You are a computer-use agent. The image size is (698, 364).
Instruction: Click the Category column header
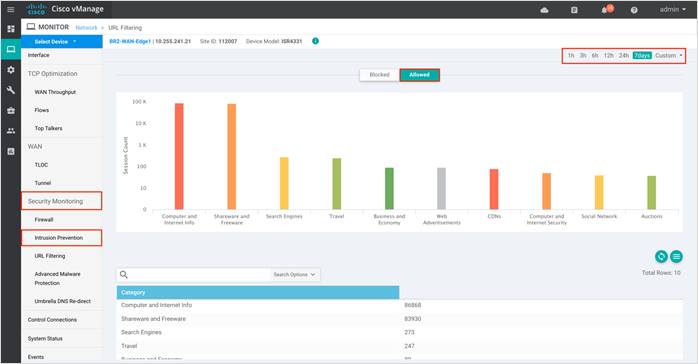point(258,292)
